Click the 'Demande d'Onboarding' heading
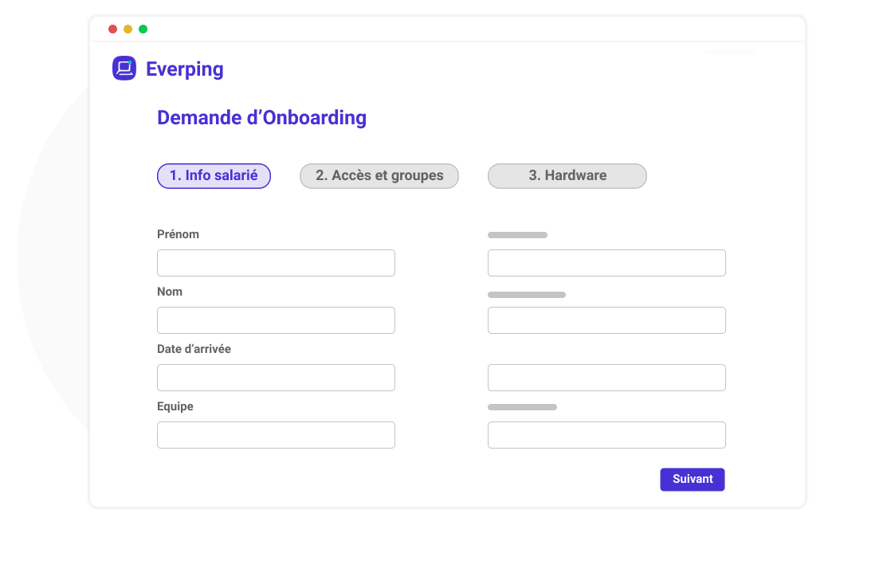 pyautogui.click(x=261, y=118)
